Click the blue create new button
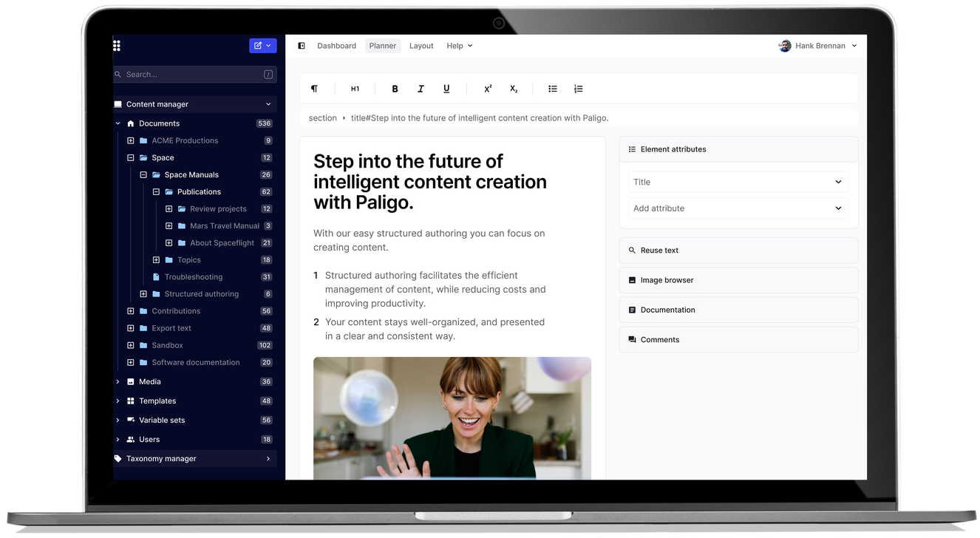980x538 pixels. (x=263, y=46)
